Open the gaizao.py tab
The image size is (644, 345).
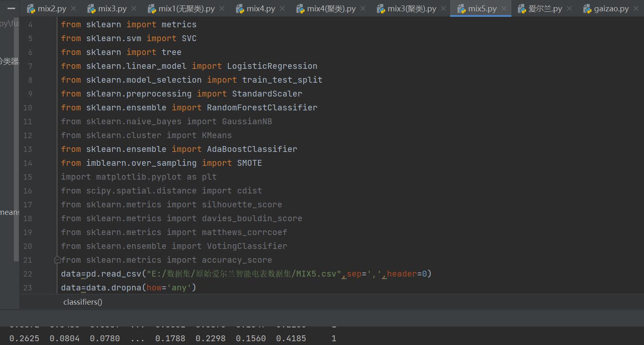(x=611, y=8)
